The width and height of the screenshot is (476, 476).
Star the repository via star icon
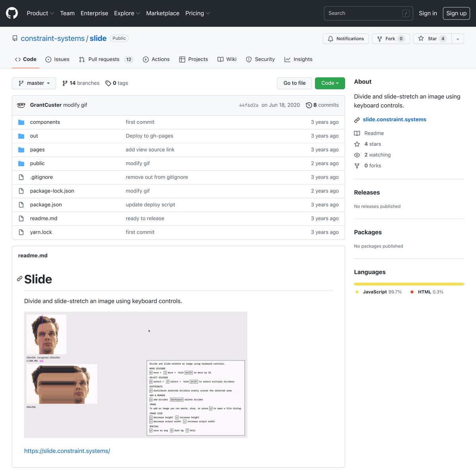[421, 38]
